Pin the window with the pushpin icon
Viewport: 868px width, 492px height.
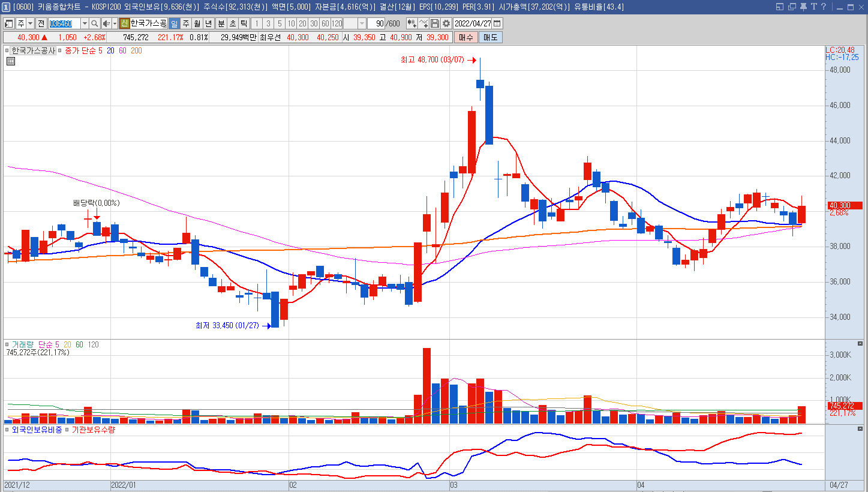(803, 7)
